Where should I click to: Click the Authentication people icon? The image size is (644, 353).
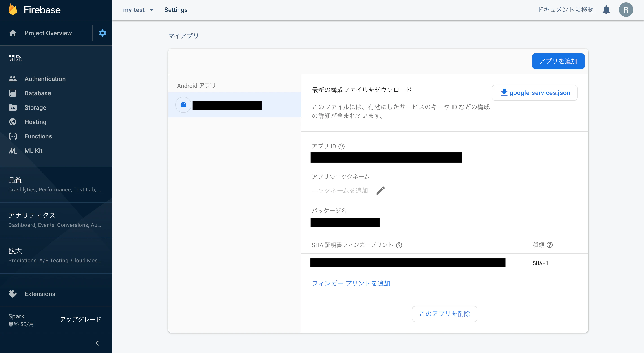13,79
